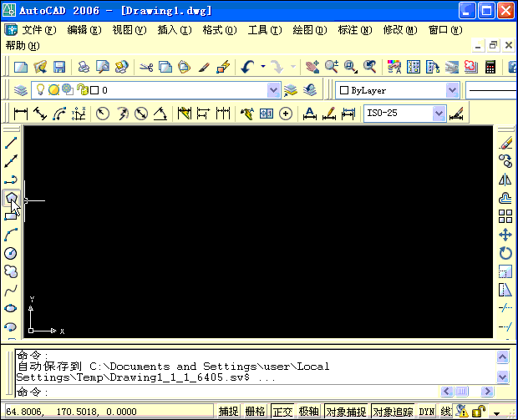The width and height of the screenshot is (518, 420).
Task: Click the Mirror tool
Action: tap(505, 180)
